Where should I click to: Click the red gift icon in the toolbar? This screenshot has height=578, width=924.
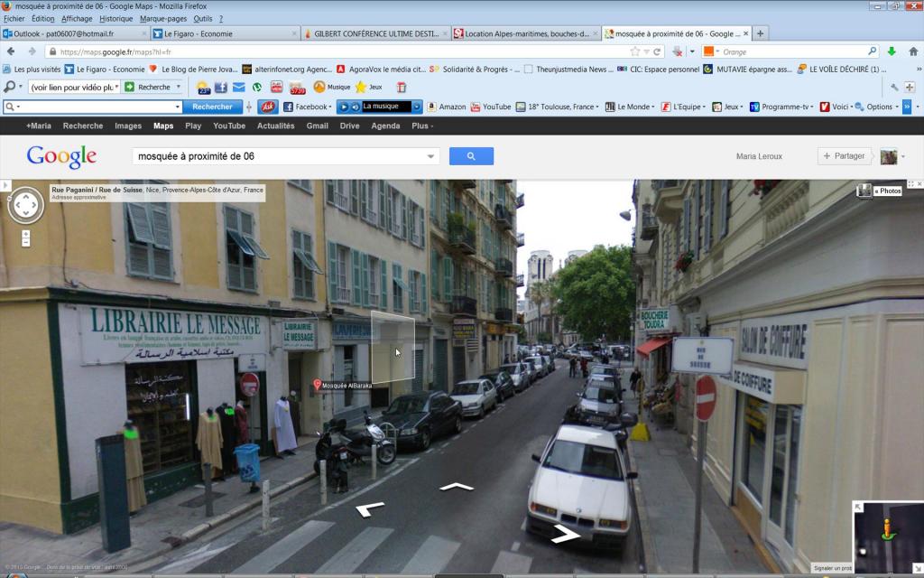pyautogui.click(x=402, y=88)
